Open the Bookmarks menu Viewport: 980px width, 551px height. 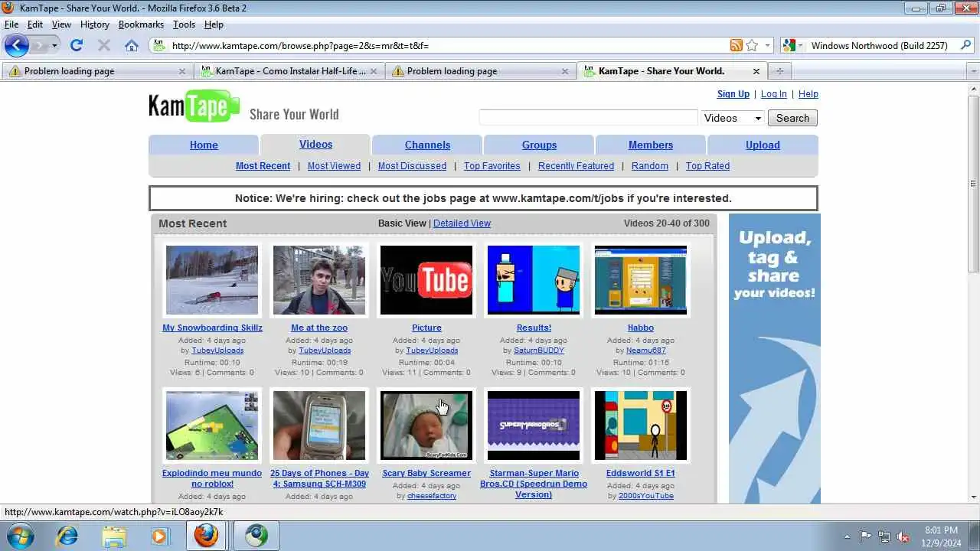[x=141, y=24]
